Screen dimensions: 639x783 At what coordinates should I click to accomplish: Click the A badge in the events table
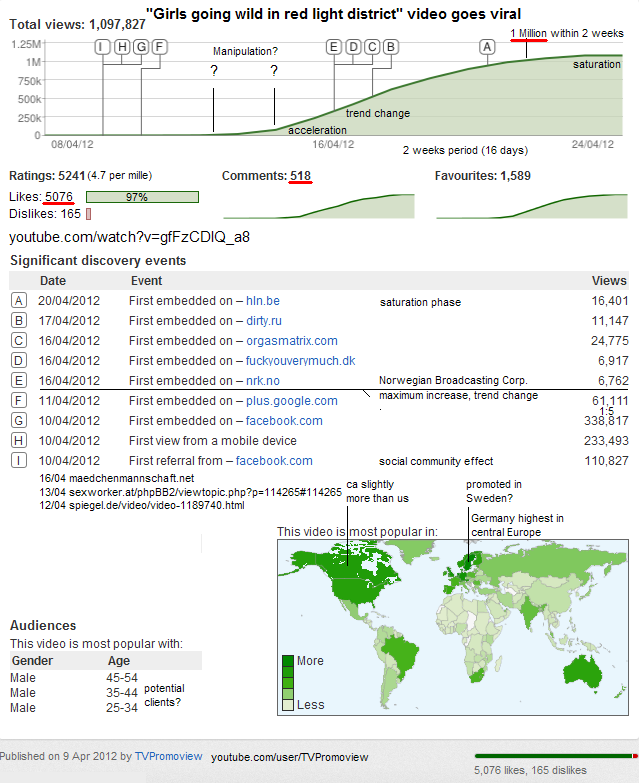pos(18,301)
